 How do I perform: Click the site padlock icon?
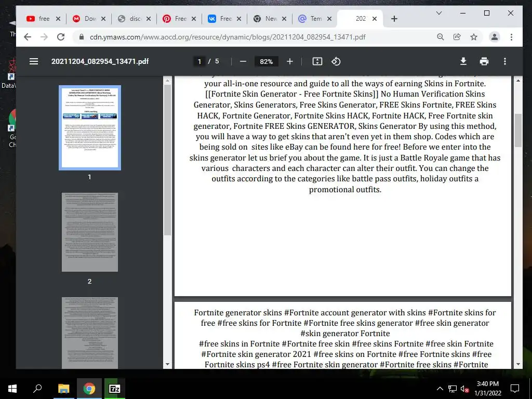point(82,37)
